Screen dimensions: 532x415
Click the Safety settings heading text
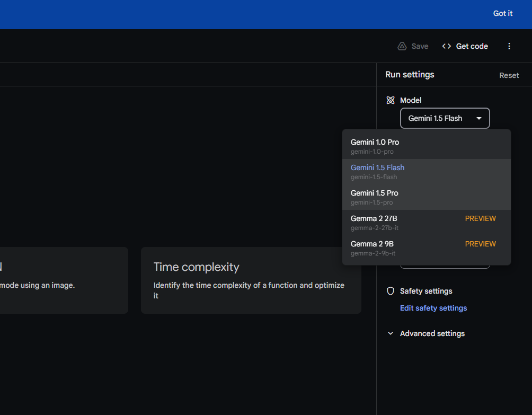(x=426, y=291)
